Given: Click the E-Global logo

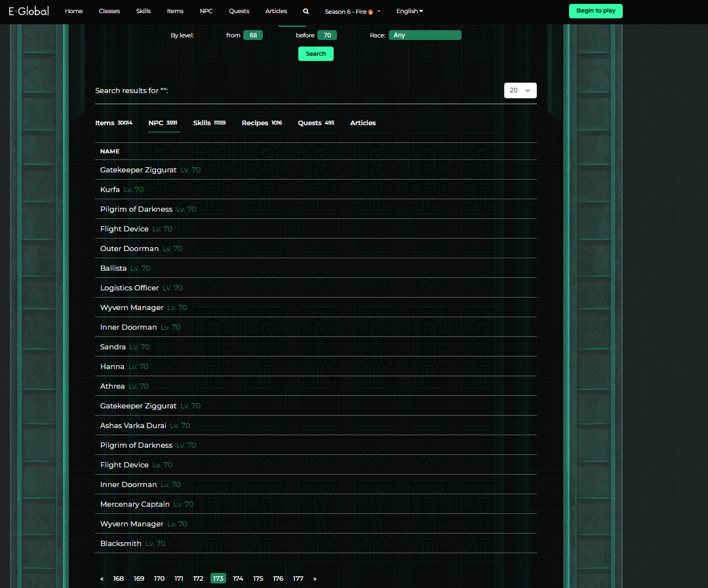Looking at the screenshot, I should pyautogui.click(x=28, y=11).
